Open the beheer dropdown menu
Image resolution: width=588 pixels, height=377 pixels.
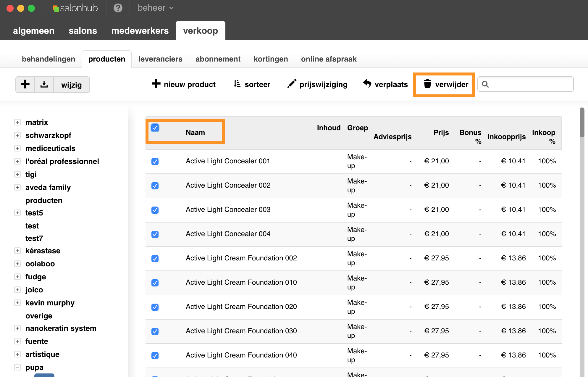pyautogui.click(x=155, y=8)
